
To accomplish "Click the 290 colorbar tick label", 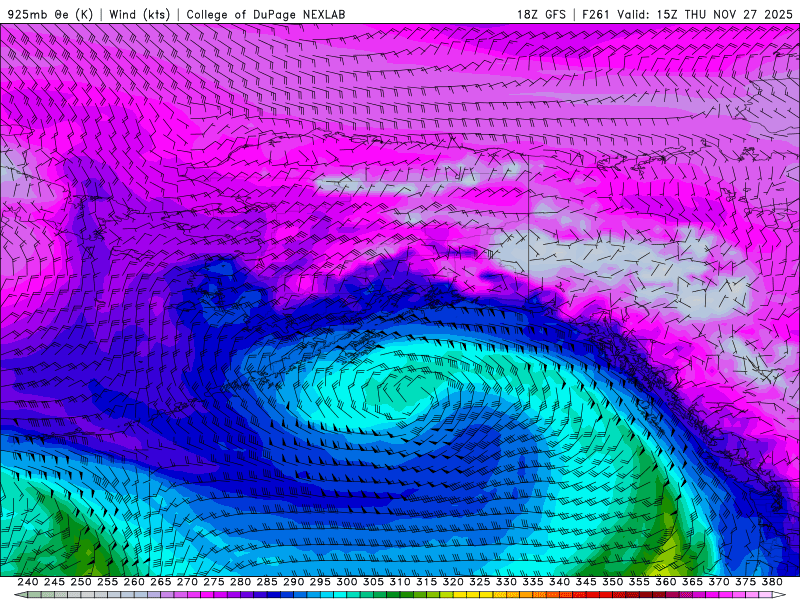I will [293, 582].
